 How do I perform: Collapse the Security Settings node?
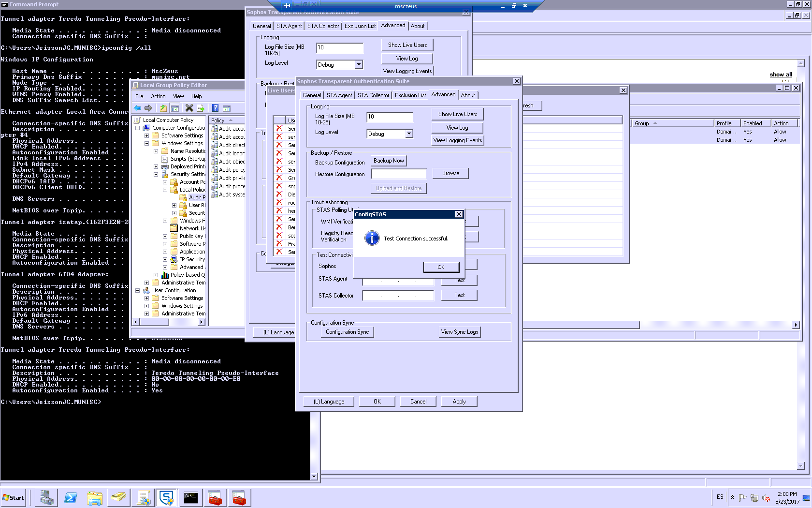tap(156, 174)
